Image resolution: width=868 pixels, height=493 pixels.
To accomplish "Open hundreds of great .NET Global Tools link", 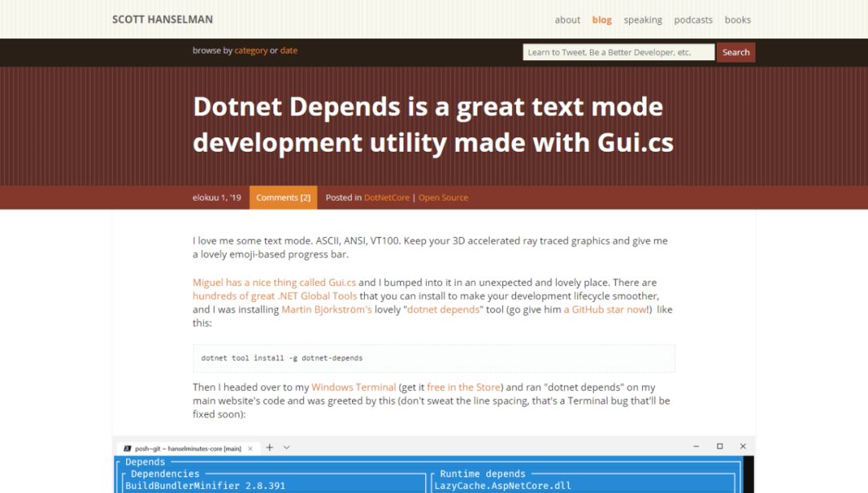I will click(275, 296).
